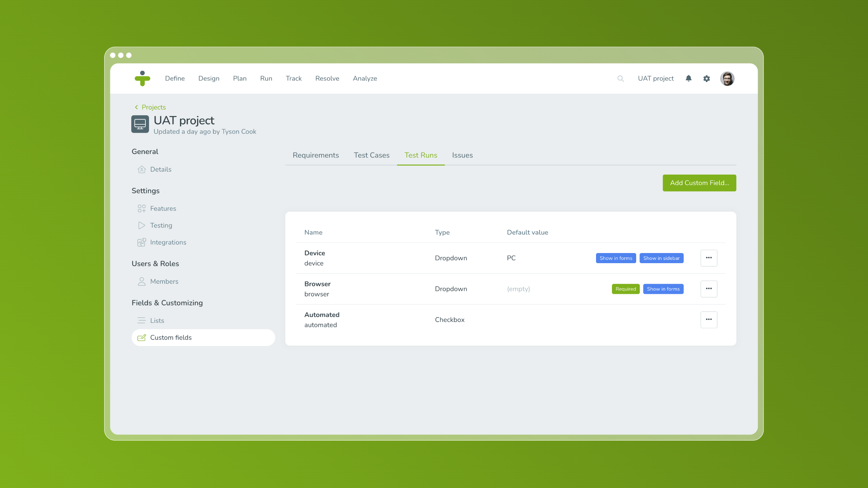Click the Issues tab label
The width and height of the screenshot is (868, 488).
[462, 155]
